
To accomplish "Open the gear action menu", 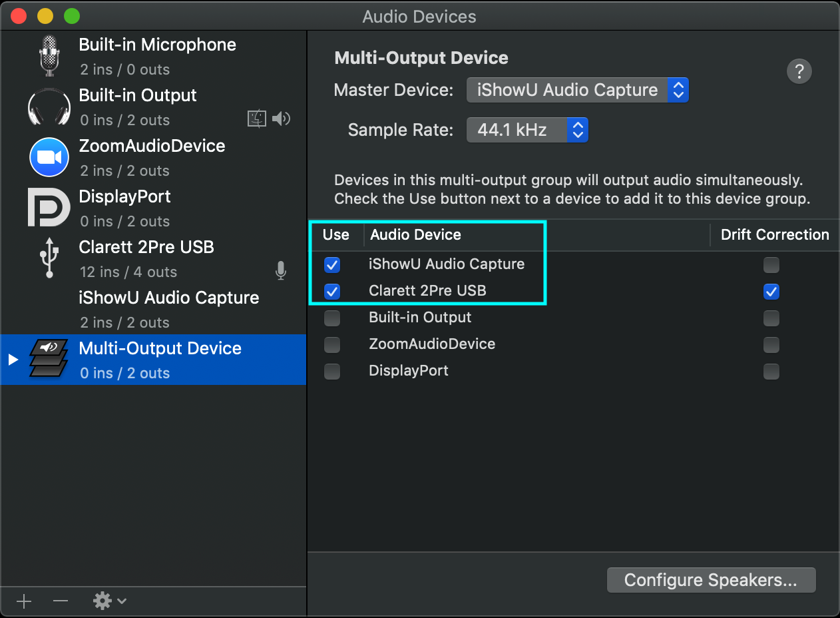I will [110, 601].
